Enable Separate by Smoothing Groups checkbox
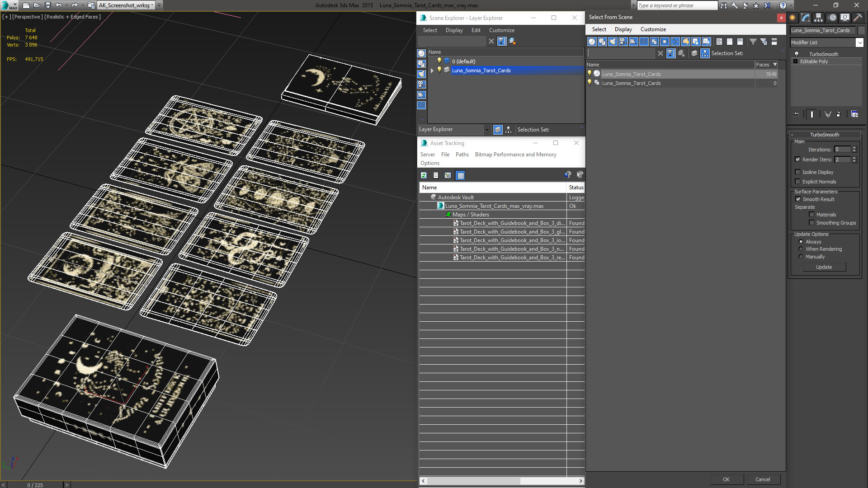The image size is (868, 488). 811,223
